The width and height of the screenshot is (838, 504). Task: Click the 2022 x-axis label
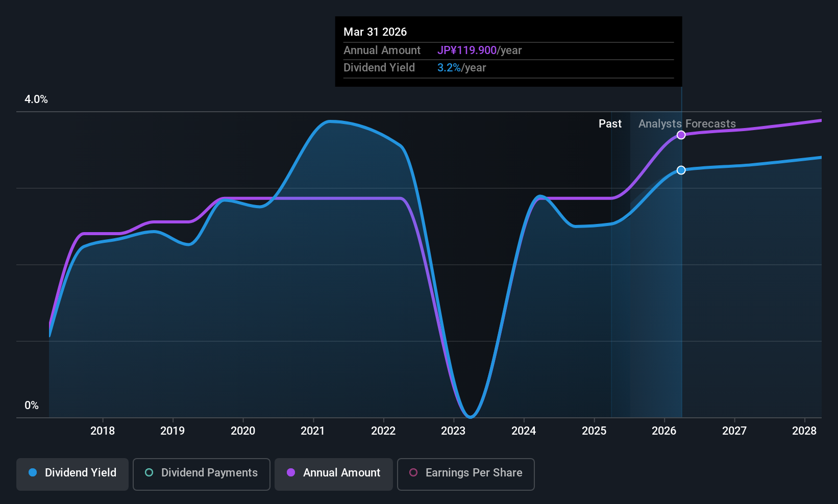383,431
